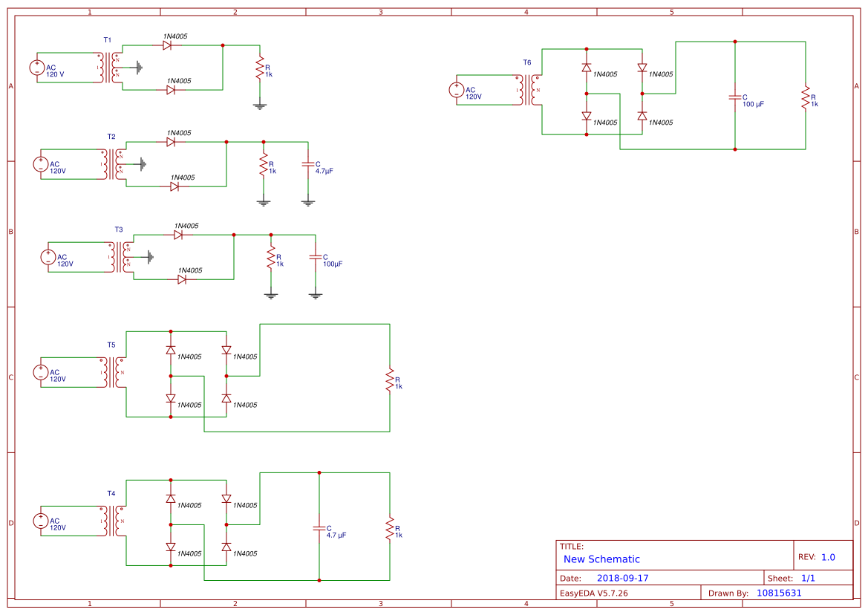Screen dimensions: 868x615
Task: Click the Drawn By number 10815631
Action: [778, 592]
